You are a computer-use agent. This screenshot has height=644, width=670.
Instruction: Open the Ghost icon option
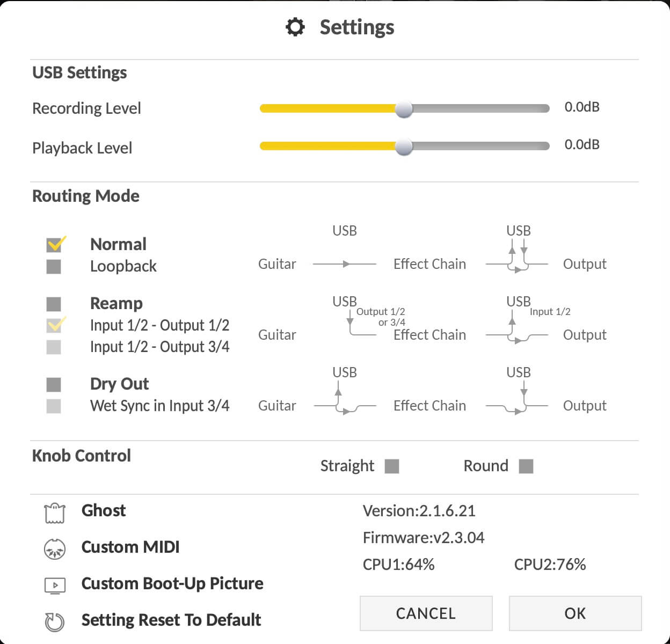coord(54,513)
